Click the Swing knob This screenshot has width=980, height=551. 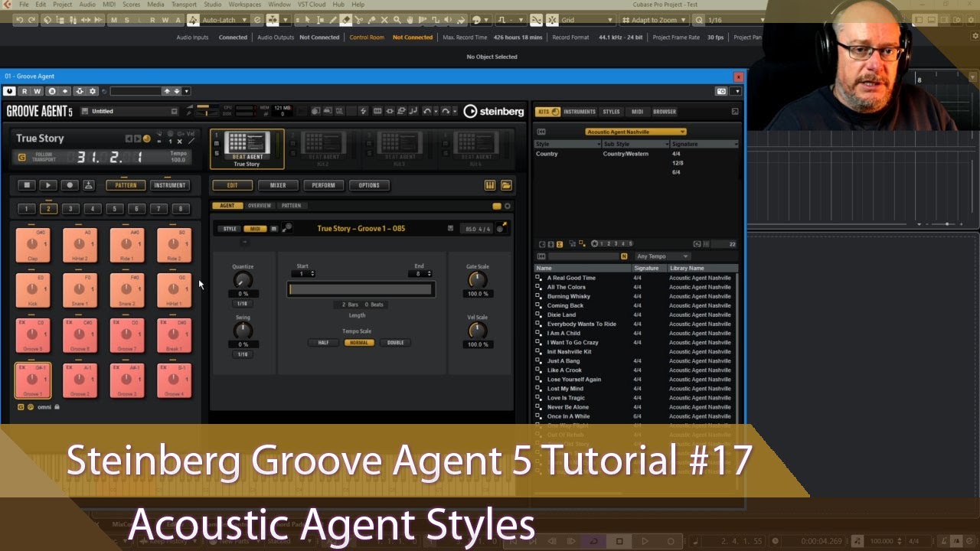click(x=243, y=331)
